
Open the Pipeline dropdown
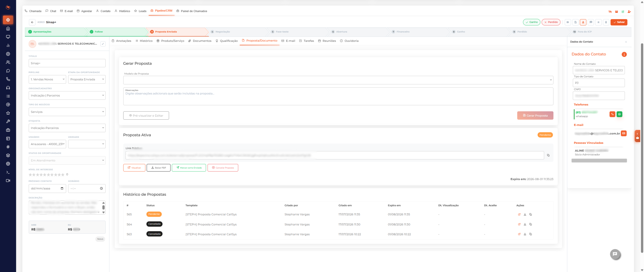[x=47, y=79]
